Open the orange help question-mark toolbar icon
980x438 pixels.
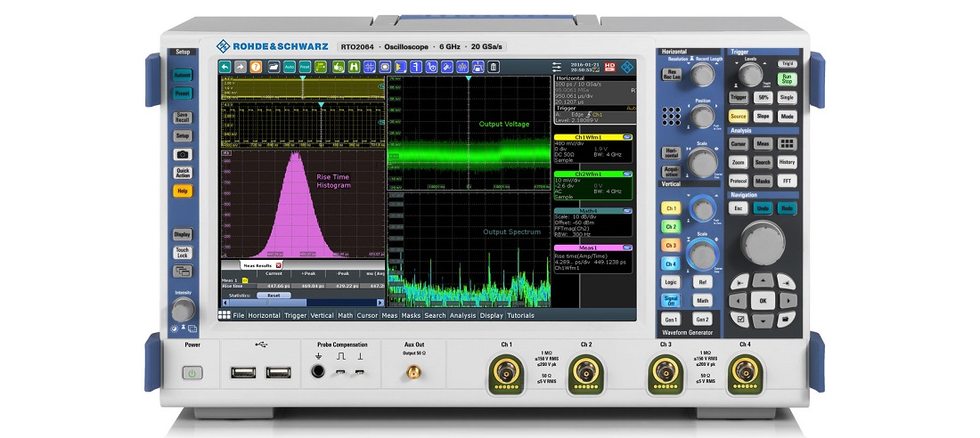click(x=256, y=67)
